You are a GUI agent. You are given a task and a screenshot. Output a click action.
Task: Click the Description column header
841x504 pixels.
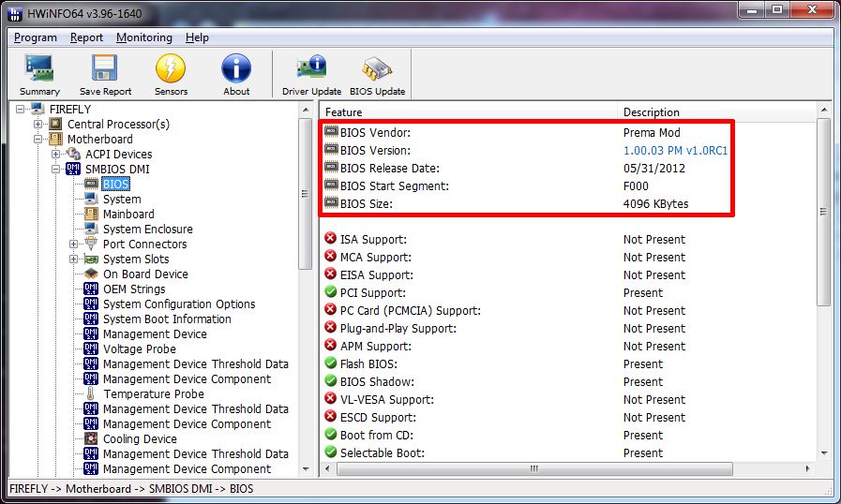[x=716, y=112]
